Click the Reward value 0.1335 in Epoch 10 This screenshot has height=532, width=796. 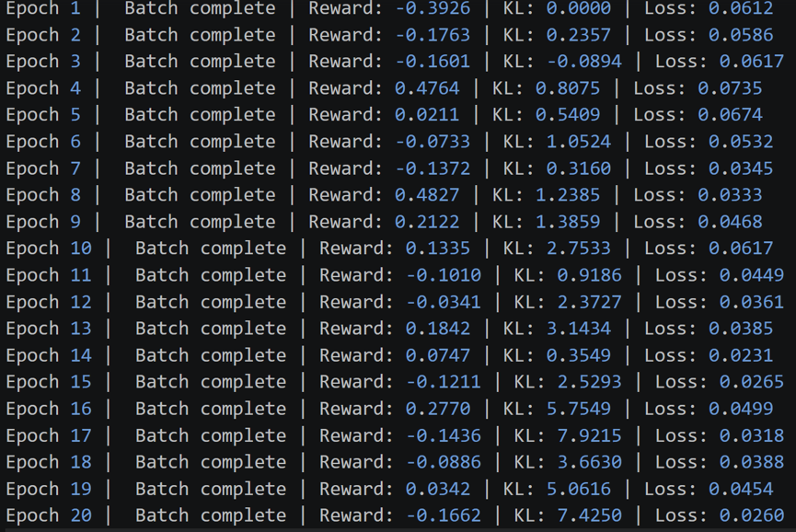tap(438, 249)
